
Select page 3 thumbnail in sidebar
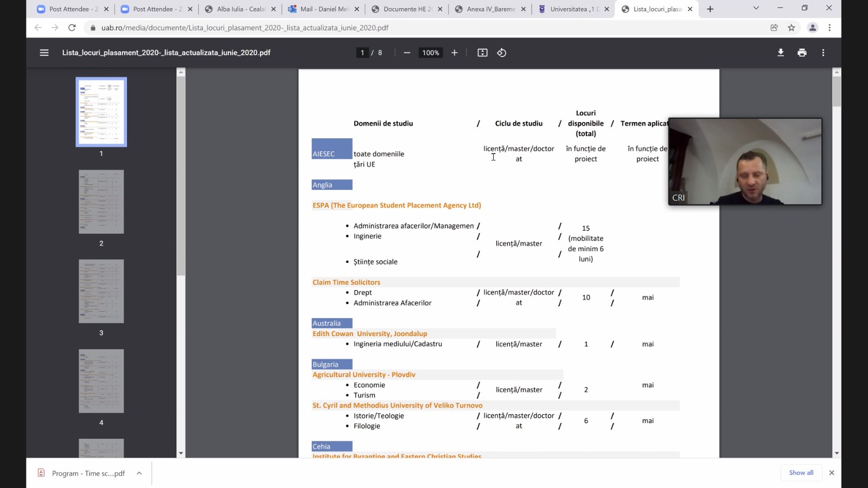(101, 291)
